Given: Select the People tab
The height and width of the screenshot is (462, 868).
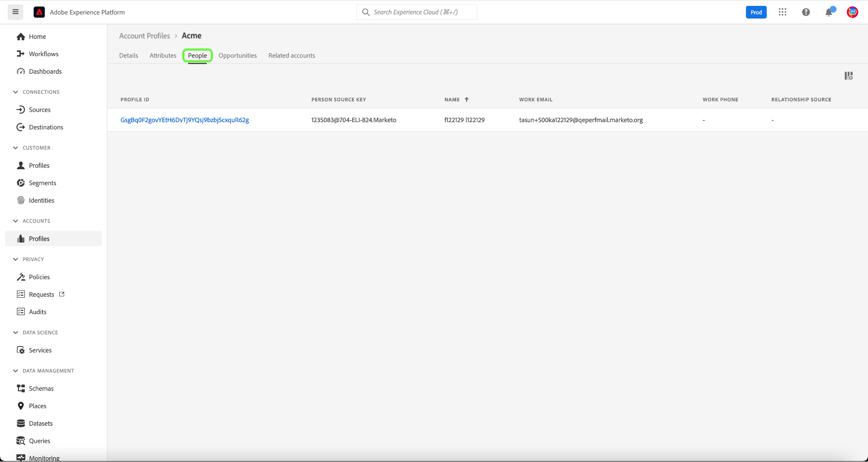Looking at the screenshot, I should click(198, 56).
